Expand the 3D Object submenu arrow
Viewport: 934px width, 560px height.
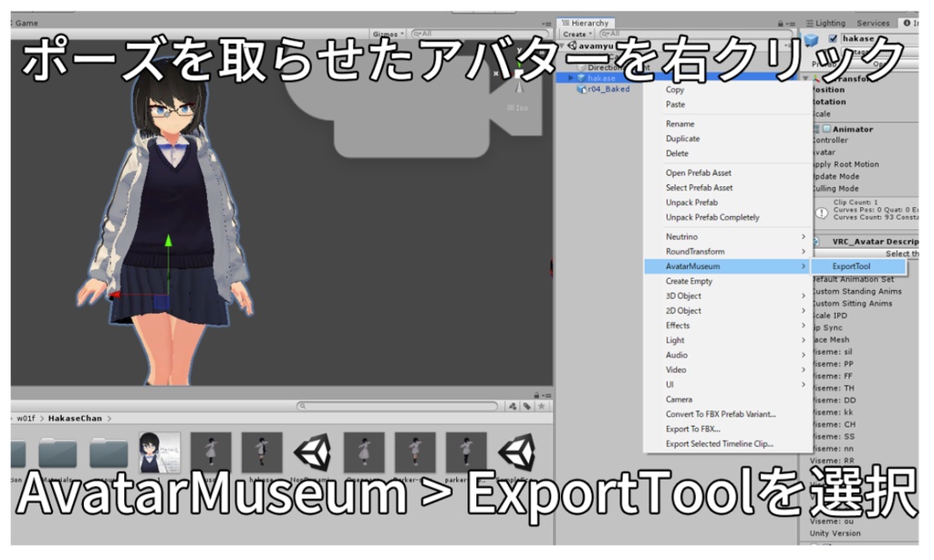804,296
